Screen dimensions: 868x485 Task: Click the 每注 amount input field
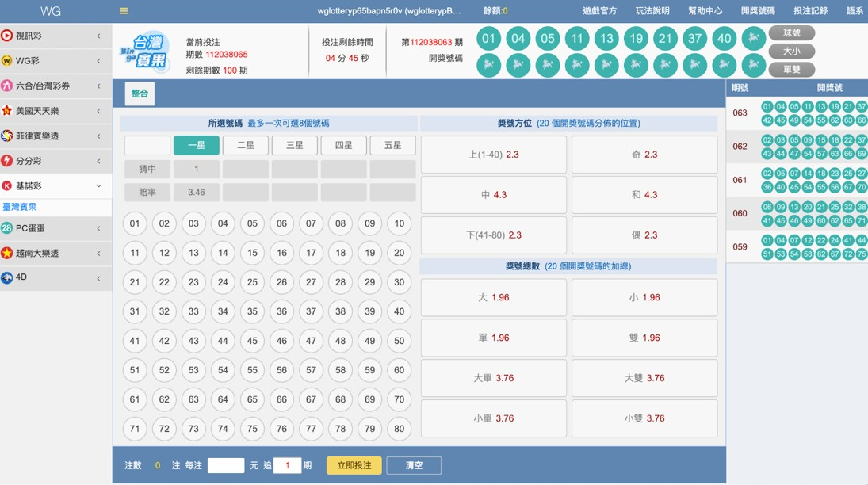tap(226, 465)
